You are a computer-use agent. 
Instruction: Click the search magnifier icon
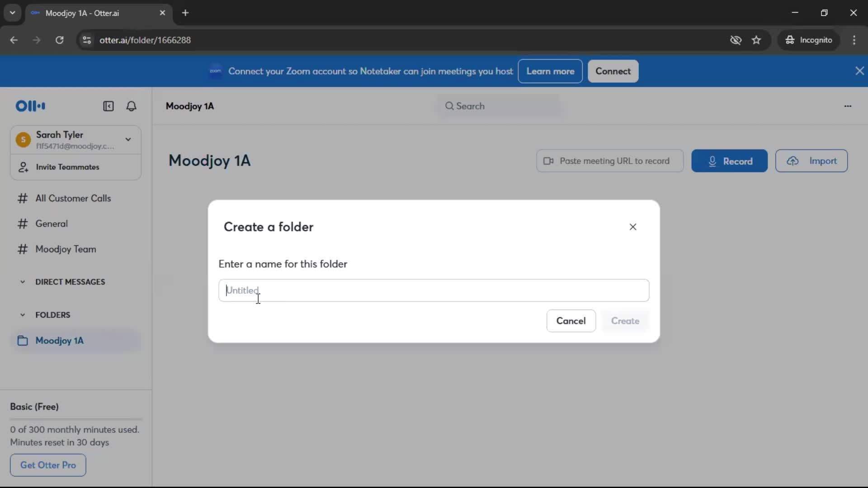449,106
